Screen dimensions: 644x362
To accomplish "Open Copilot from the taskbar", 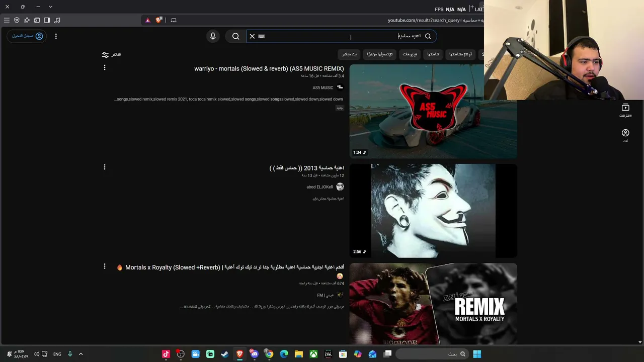I will point(358,354).
